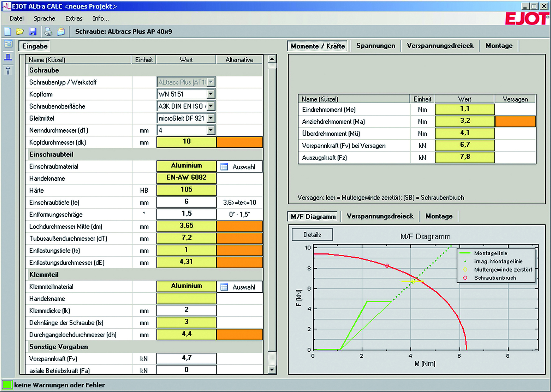Save the project with the floppy disk icon

33,31
